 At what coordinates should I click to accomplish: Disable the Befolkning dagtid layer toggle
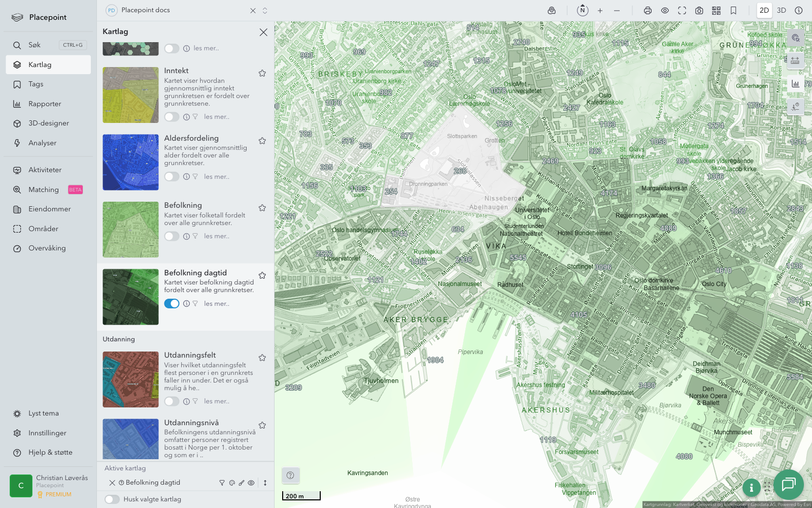(172, 304)
